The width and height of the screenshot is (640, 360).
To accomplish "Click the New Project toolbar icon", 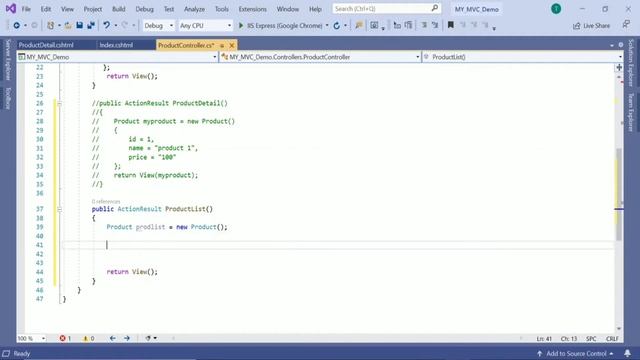I will tap(51, 25).
